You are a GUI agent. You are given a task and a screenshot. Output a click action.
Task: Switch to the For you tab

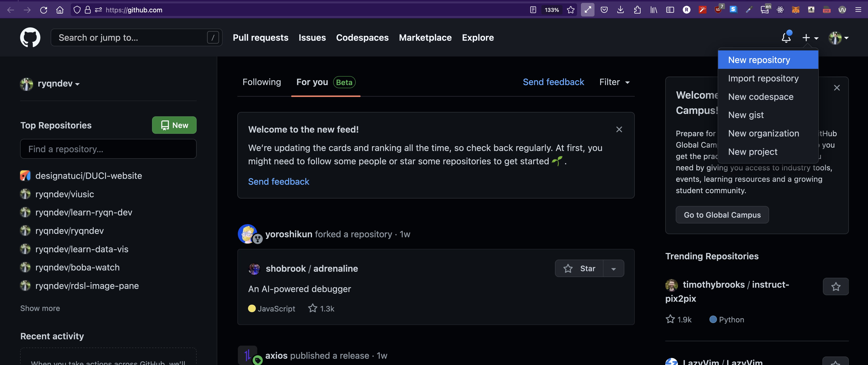coord(325,82)
